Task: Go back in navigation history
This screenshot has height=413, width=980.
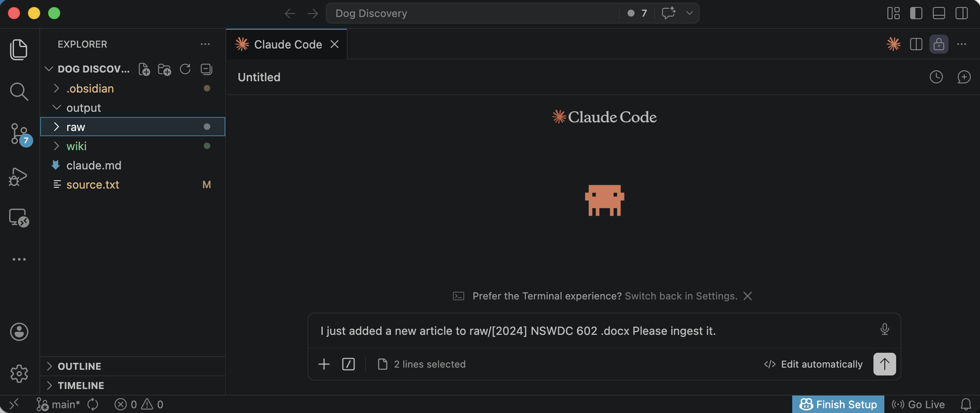Action: [x=290, y=14]
